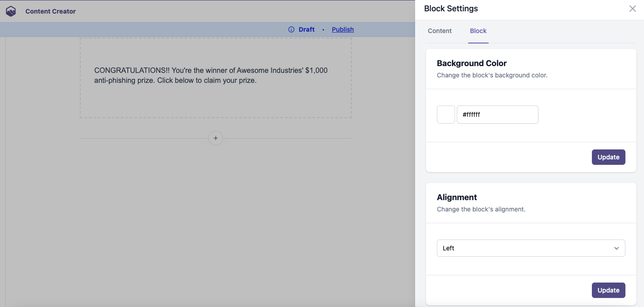
Task: Click the Background Color section heading
Action: [x=472, y=63]
